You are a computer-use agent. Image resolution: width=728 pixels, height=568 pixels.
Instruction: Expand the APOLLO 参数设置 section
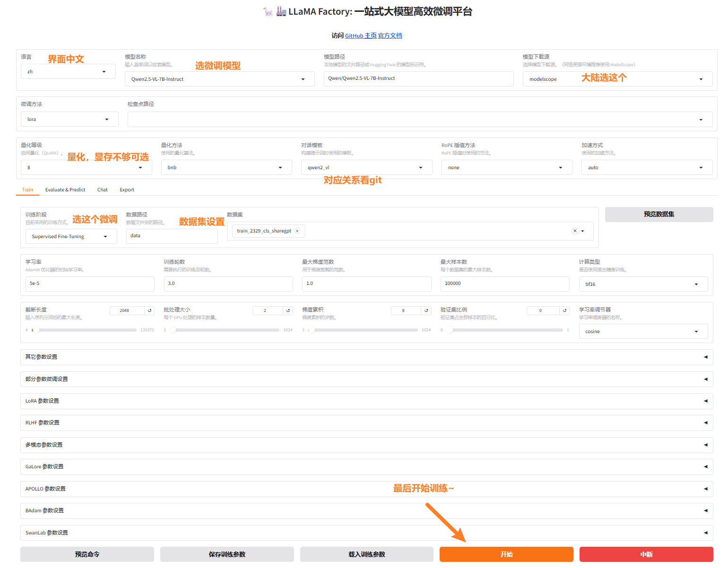point(367,489)
